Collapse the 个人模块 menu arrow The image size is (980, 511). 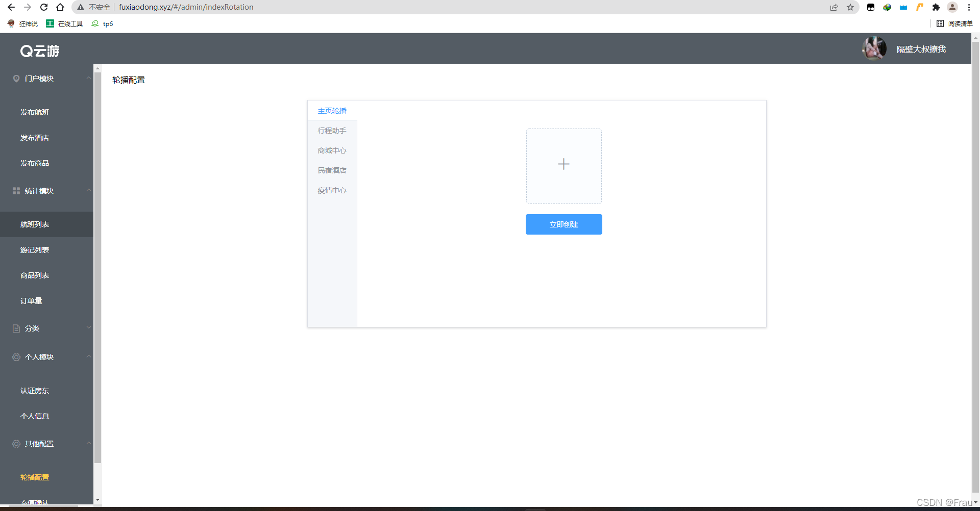click(89, 356)
